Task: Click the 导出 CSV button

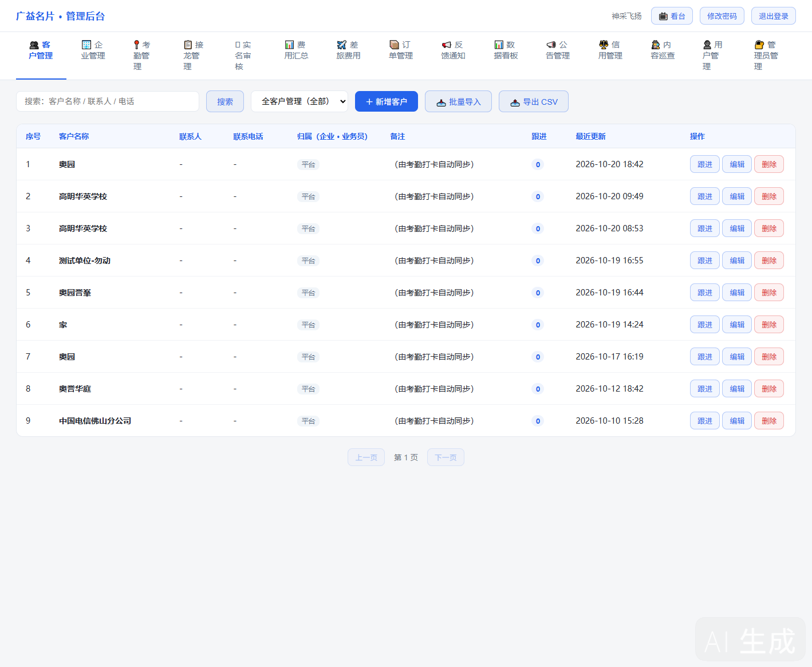Action: coord(534,101)
